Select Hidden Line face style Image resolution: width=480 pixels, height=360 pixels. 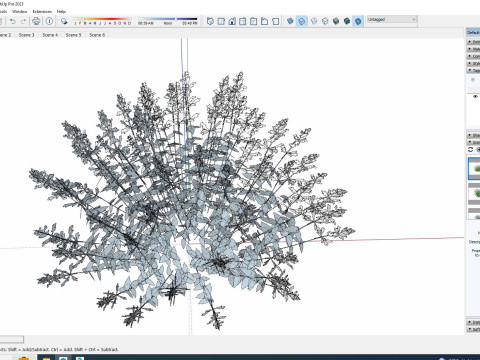[x=325, y=21]
